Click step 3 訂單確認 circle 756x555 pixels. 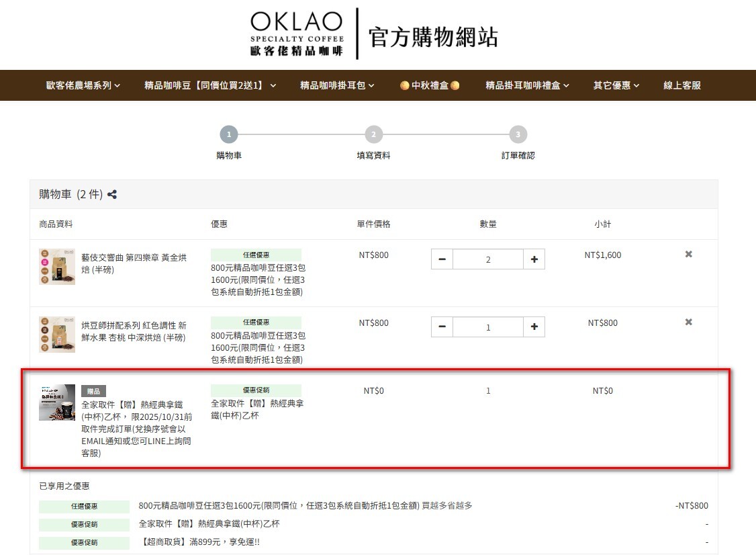point(518,134)
